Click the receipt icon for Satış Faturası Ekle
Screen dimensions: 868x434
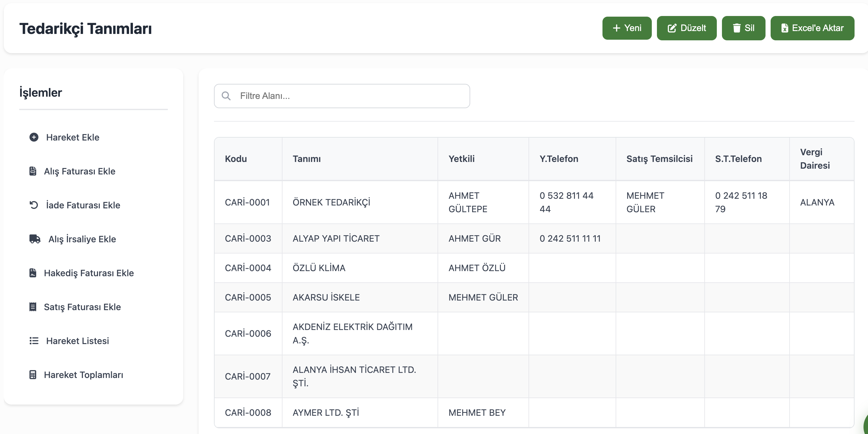(33, 307)
